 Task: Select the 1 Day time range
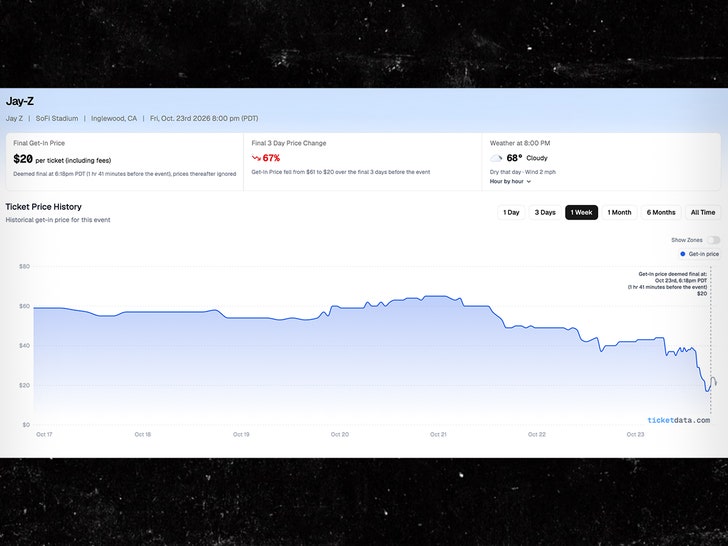pyautogui.click(x=511, y=212)
